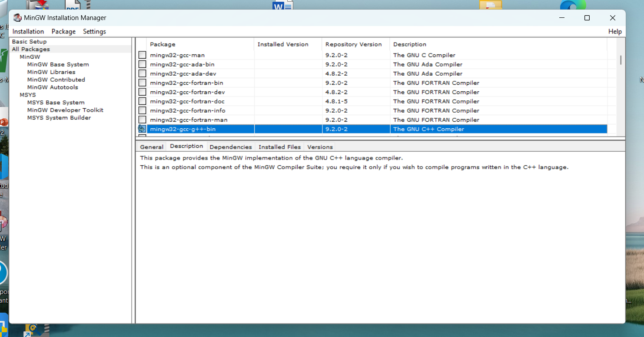
Task: Toggle checkbox for mingw32-gcc-fortran-bin package
Action: coord(142,83)
